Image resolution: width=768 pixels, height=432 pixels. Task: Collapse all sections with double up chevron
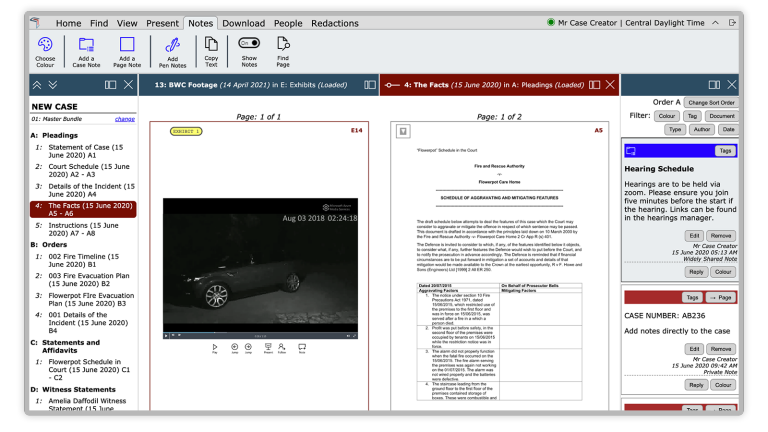pyautogui.click(x=38, y=86)
